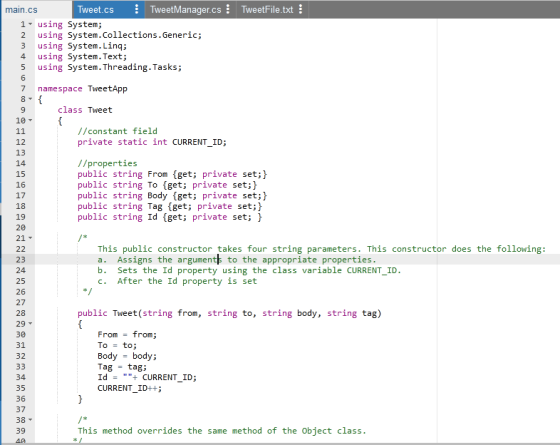Click the '//properties' comment

[108, 163]
